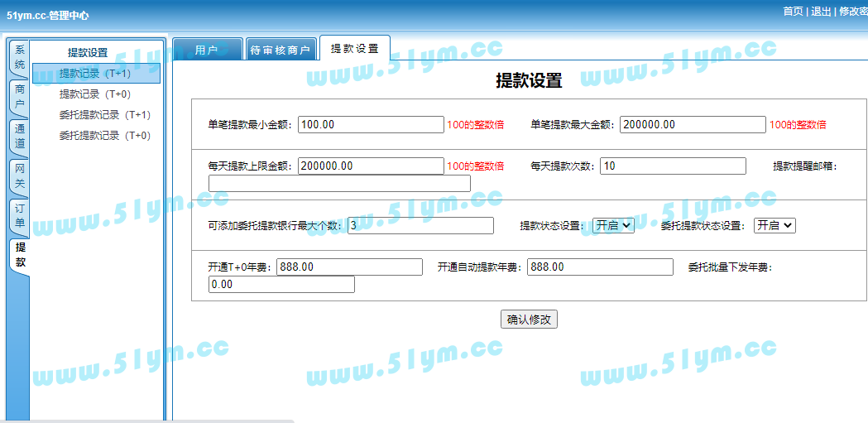
Task: Focus the 委托批量下发年费 field with 0.00
Action: point(281,285)
